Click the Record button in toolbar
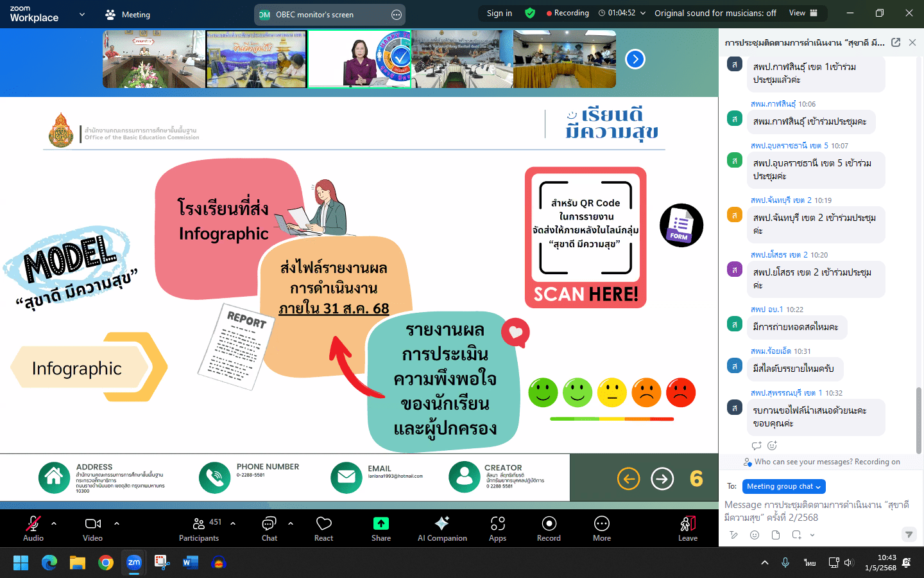 (x=549, y=529)
